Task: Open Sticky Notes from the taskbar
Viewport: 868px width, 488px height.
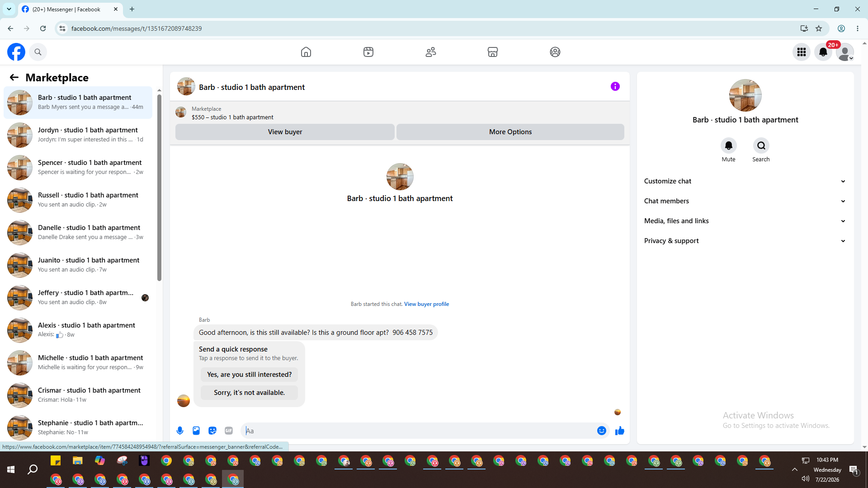Action: point(56,461)
